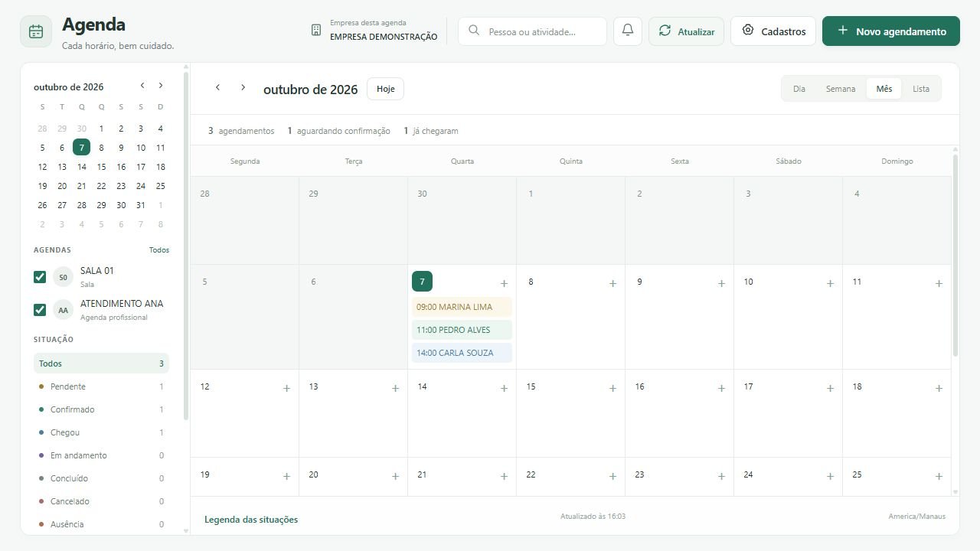Add appointment on day 16 with plus icon
This screenshot has width=980, height=551.
(721, 388)
